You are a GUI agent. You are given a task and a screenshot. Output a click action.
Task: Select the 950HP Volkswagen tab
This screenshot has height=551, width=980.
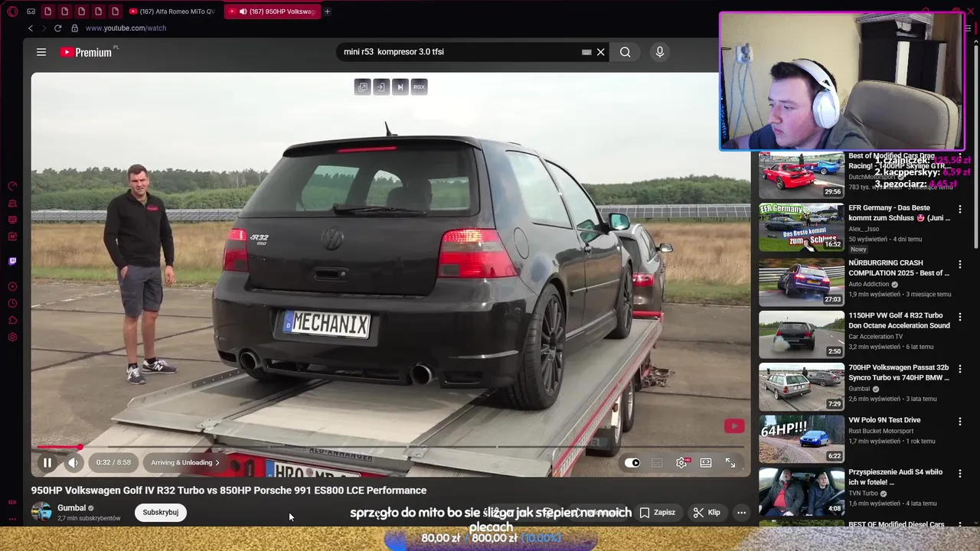(272, 11)
